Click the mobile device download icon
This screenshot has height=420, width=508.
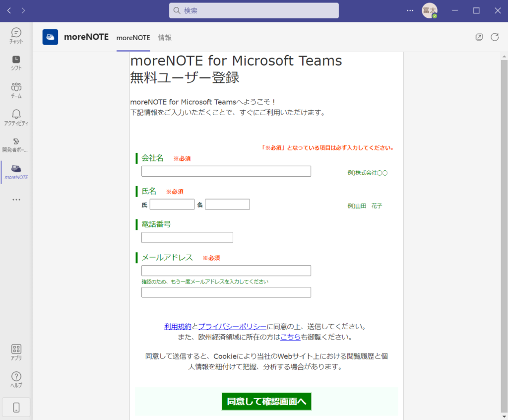[x=16, y=408]
